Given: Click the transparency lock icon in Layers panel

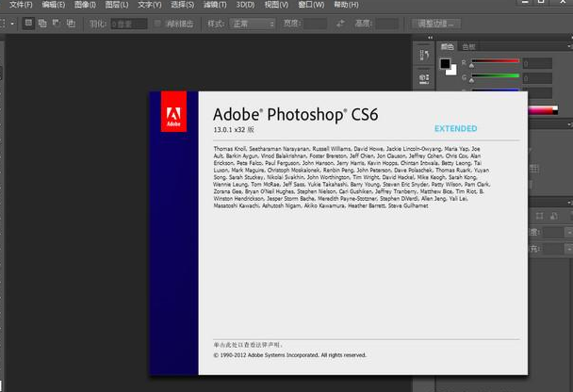Looking at the screenshot, I should pyautogui.click(x=539, y=216).
